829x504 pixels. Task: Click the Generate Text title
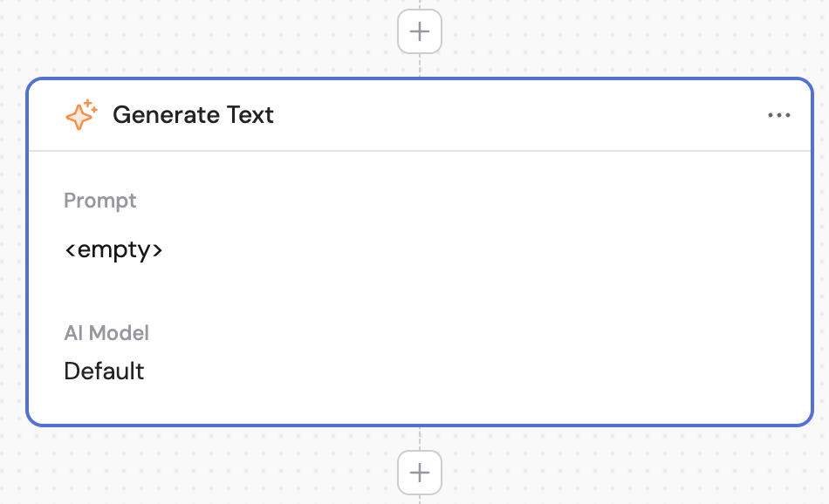pos(194,114)
